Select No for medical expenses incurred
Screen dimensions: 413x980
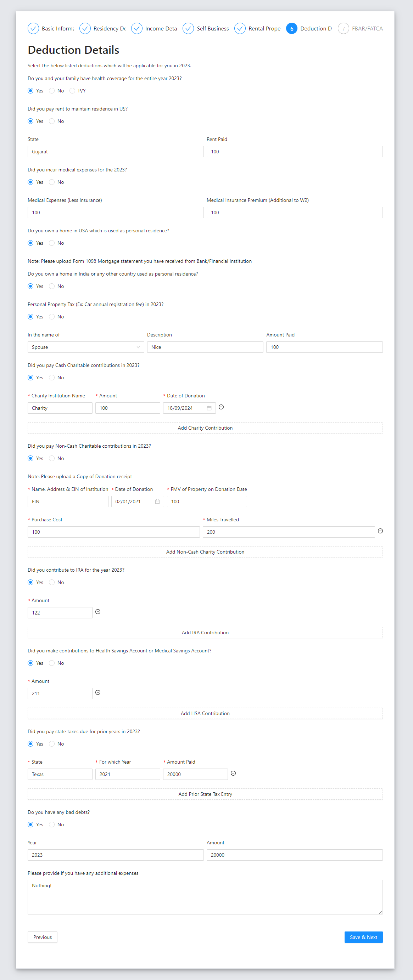(52, 182)
